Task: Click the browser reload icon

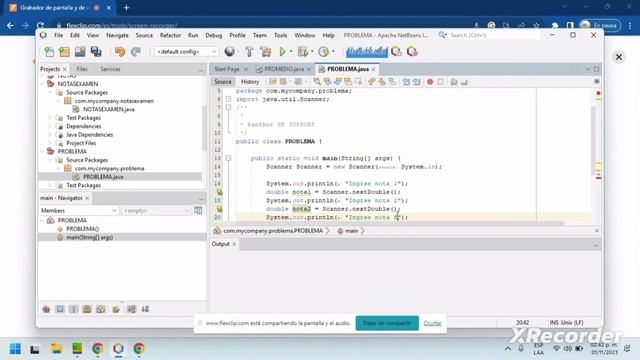Action: (x=40, y=25)
